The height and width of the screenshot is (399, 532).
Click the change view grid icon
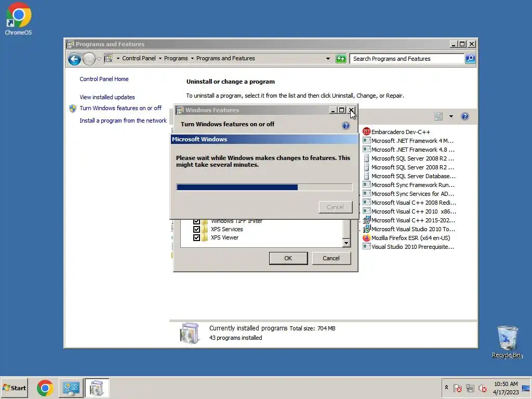438,117
